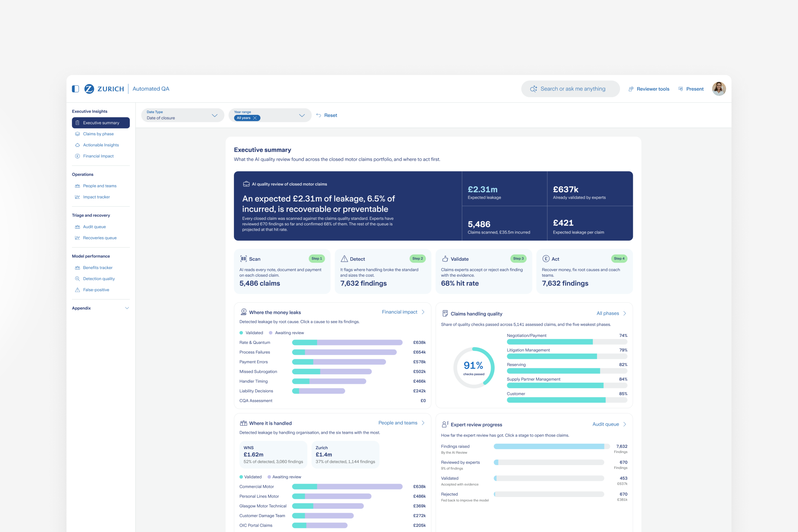
Task: Collapse the sidebar with the panel toggle icon
Action: (75, 89)
